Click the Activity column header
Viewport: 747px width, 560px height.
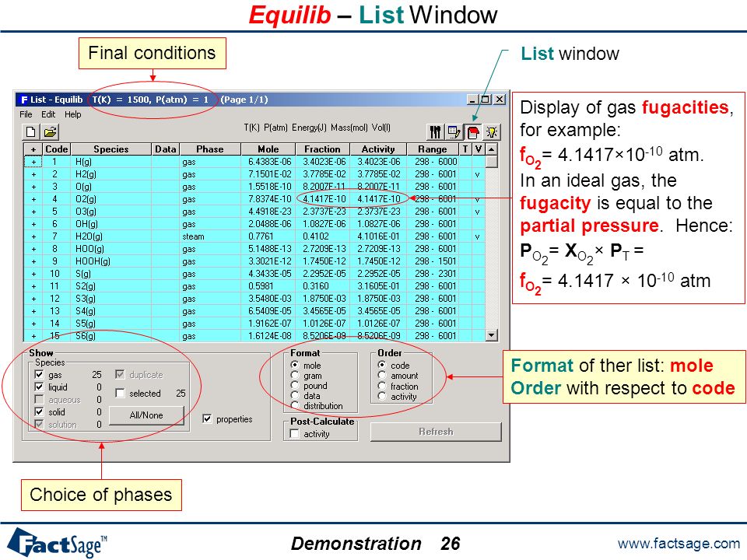378,149
